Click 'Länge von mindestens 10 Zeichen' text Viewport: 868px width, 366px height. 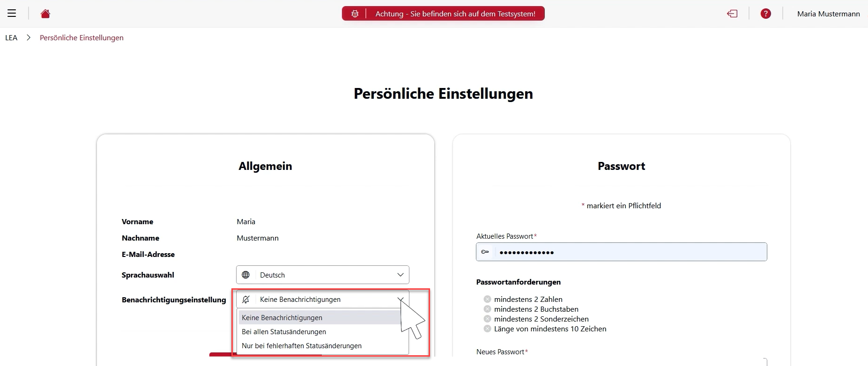pyautogui.click(x=550, y=329)
